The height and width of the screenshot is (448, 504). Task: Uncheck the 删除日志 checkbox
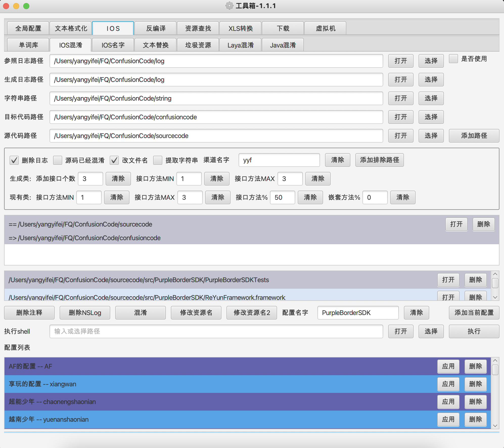pos(14,160)
